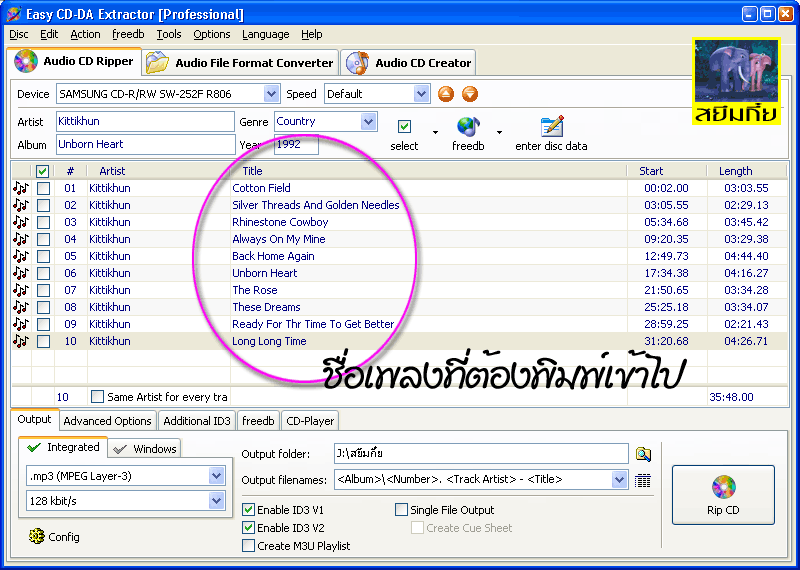
Task: Click the Start column header
Action: (667, 171)
